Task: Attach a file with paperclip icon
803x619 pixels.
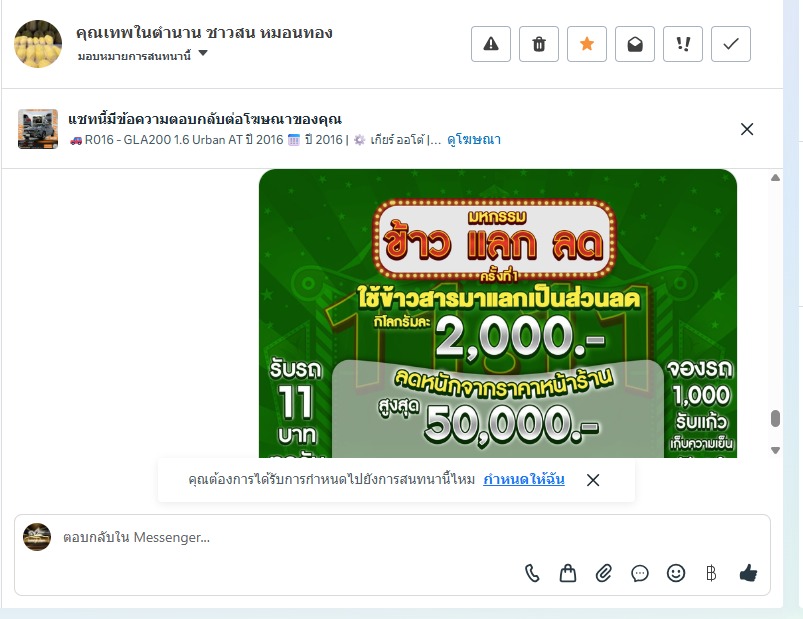Action: tap(604, 573)
